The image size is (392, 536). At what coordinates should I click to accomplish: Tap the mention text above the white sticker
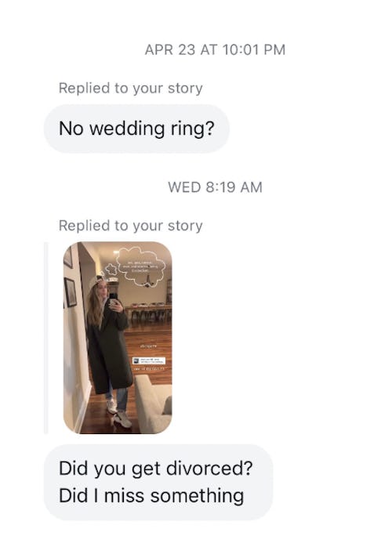(148, 346)
